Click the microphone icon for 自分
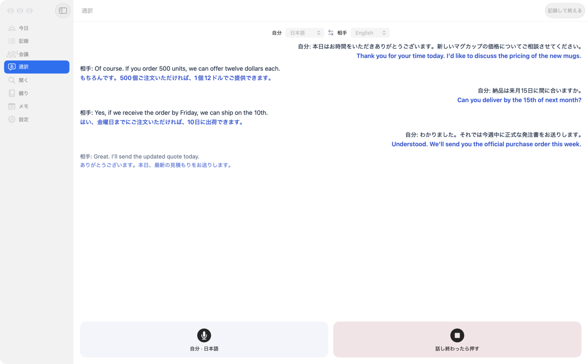This screenshot has width=588, height=364. (204, 335)
